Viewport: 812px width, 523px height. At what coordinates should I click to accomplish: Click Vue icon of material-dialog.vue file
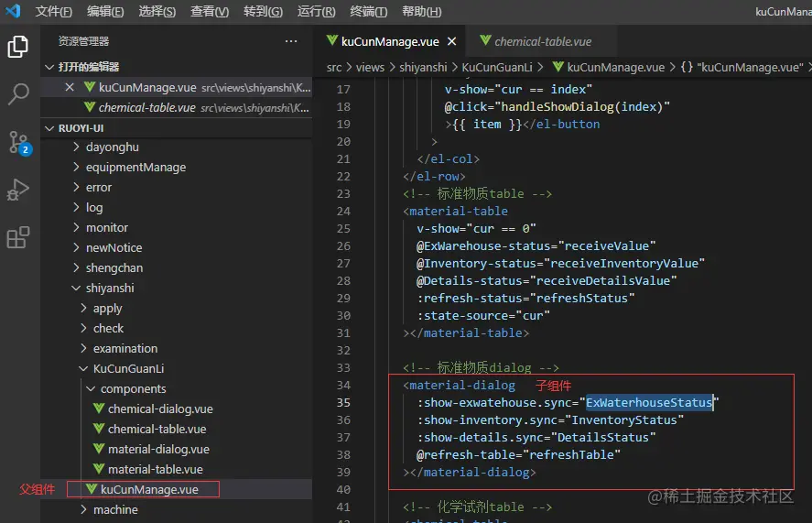pyautogui.click(x=98, y=449)
